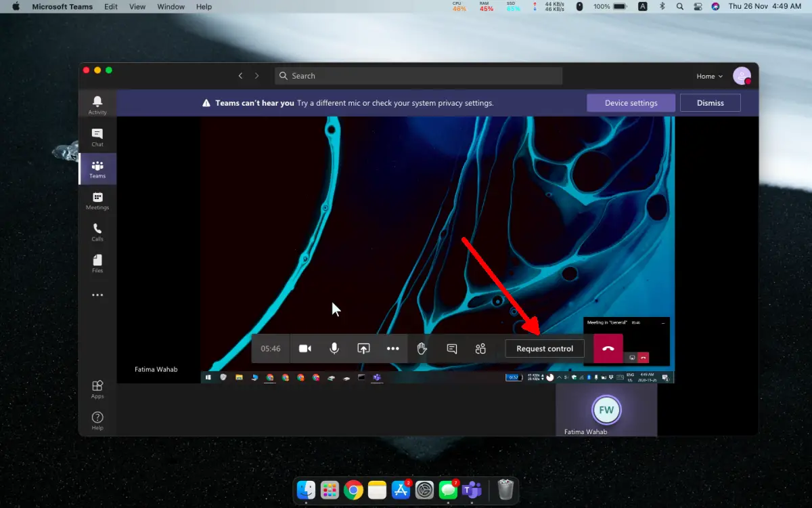Viewport: 812px width, 508px height.
Task: Open Meetings calendar in sidebar
Action: point(97,201)
